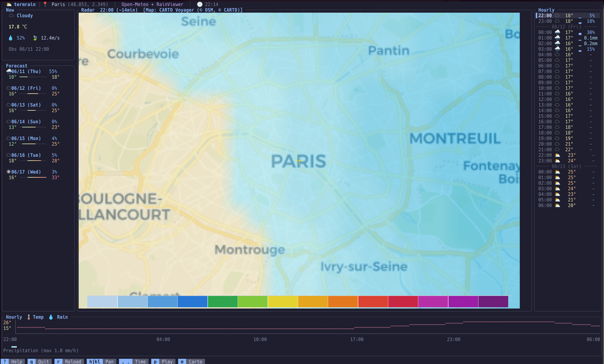The width and height of the screenshot is (604, 364).
Task: Click the yellow radar legend swatch
Action: [x=283, y=301]
